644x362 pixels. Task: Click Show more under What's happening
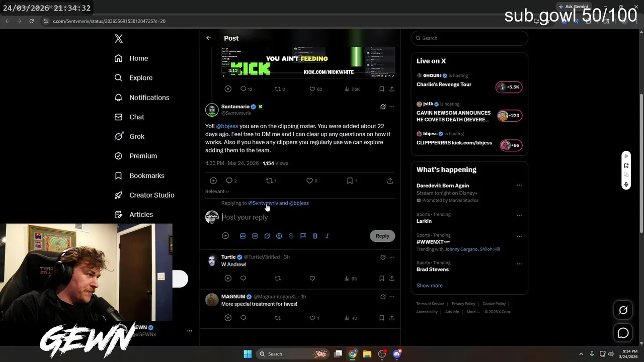(429, 286)
